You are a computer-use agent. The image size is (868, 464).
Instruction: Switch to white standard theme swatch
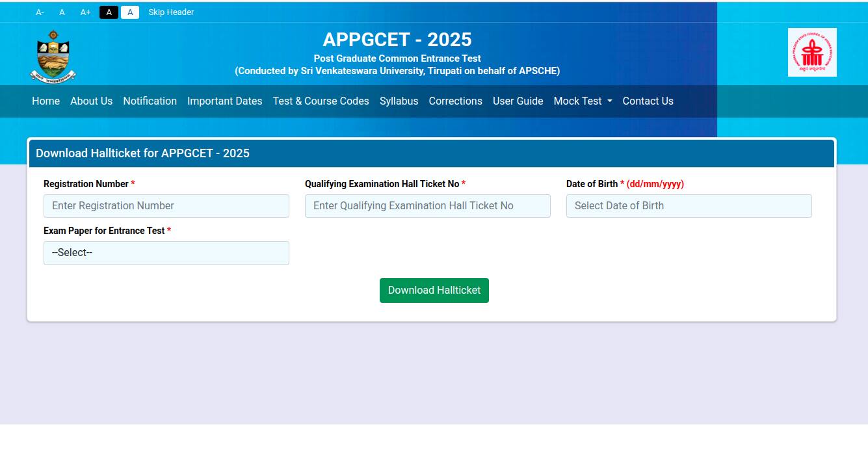click(x=130, y=12)
